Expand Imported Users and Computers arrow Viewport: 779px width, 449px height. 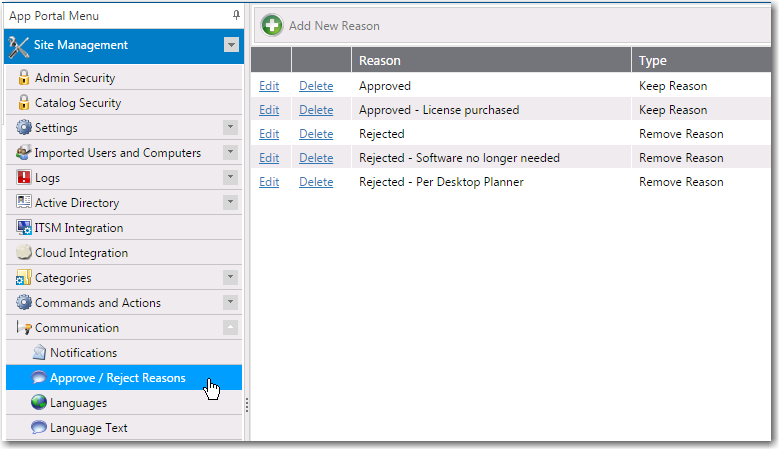click(x=230, y=153)
